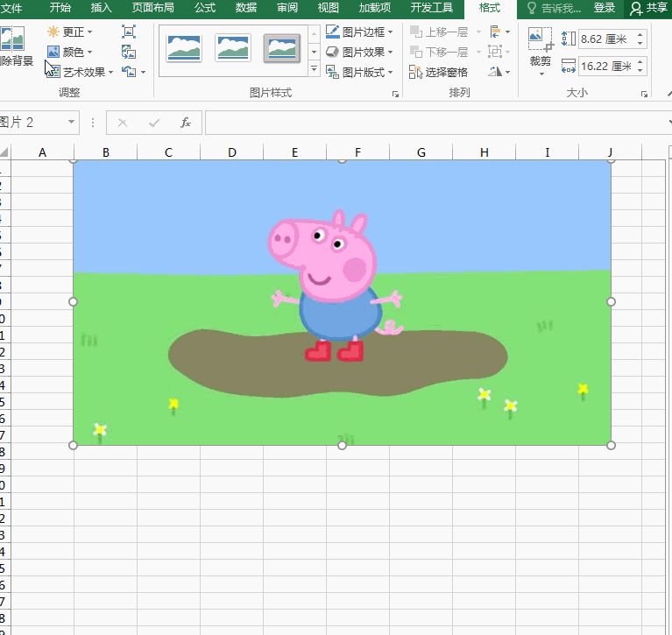Switch to the 插入 ribbon tab

tap(102, 8)
